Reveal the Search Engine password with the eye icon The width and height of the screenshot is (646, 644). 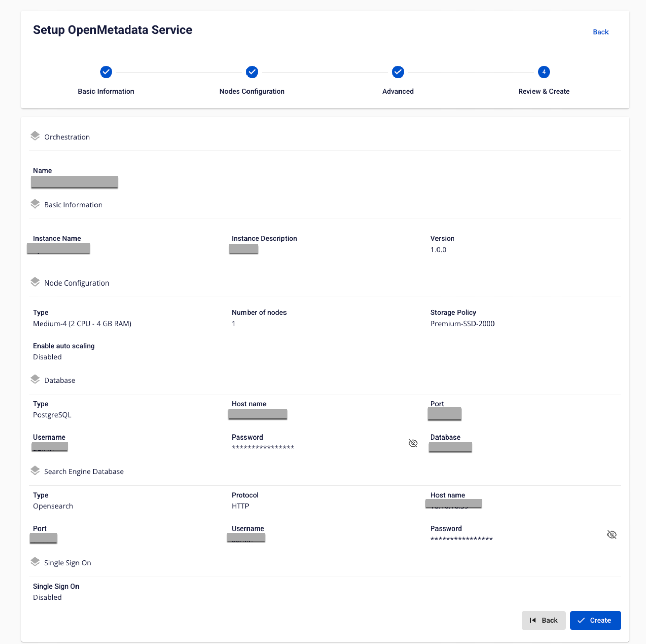tap(612, 534)
